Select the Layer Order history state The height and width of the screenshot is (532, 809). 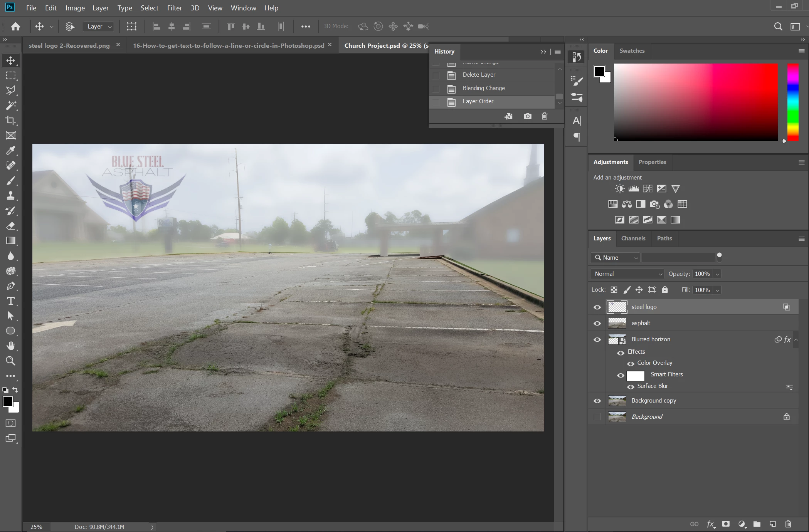click(478, 101)
